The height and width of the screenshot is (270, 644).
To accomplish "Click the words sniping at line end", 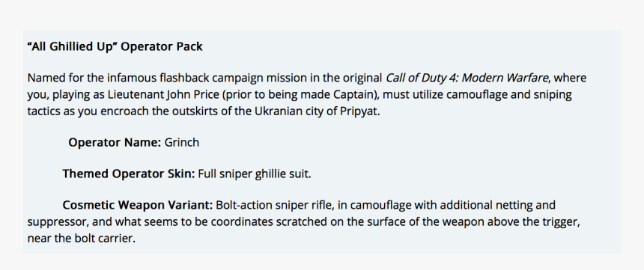I will pyautogui.click(x=552, y=95).
